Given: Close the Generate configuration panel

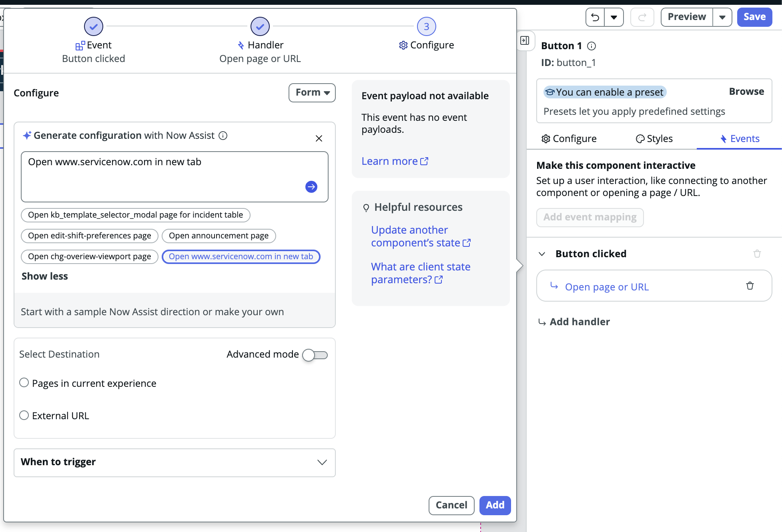Looking at the screenshot, I should [x=319, y=138].
